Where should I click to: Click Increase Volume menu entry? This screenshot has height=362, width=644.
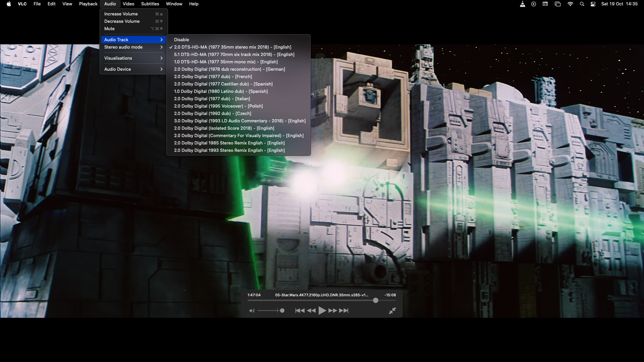tap(121, 14)
